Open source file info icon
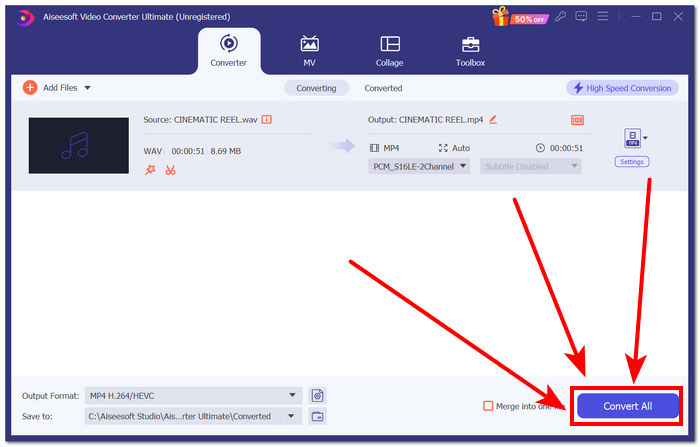Screen dimensions: 700x447 (x=267, y=119)
